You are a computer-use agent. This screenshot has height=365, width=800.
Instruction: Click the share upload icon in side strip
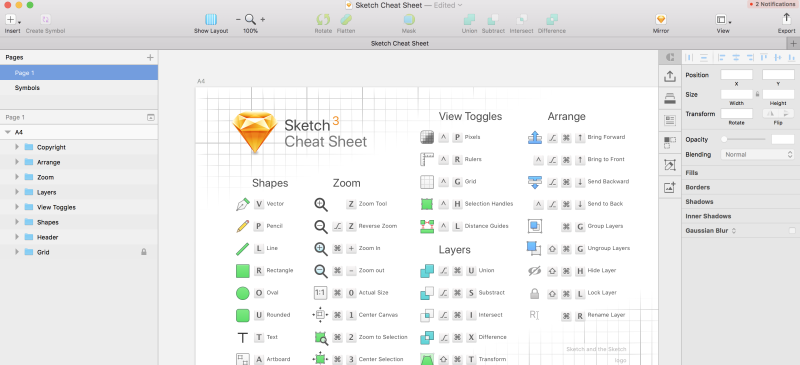670,77
